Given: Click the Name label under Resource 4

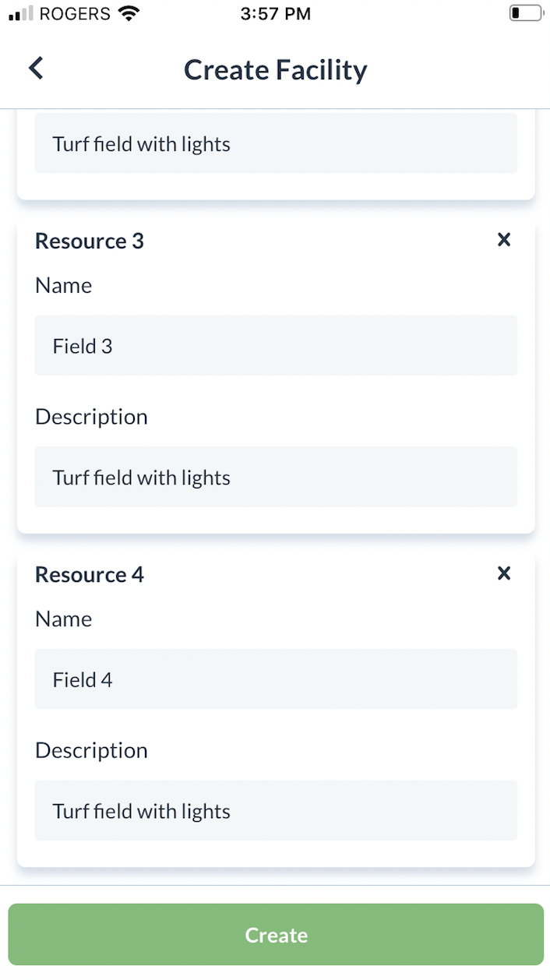Looking at the screenshot, I should coord(64,619).
